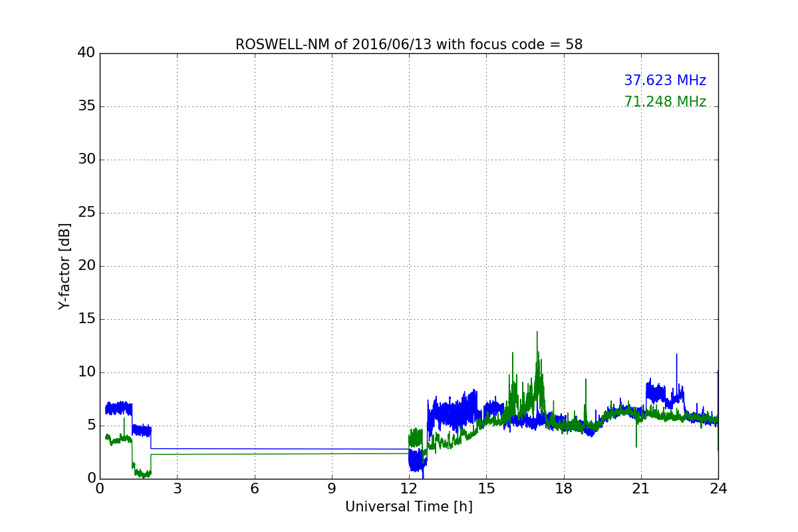Click y-axis tick label 10
798x532 pixels.
click(86, 372)
